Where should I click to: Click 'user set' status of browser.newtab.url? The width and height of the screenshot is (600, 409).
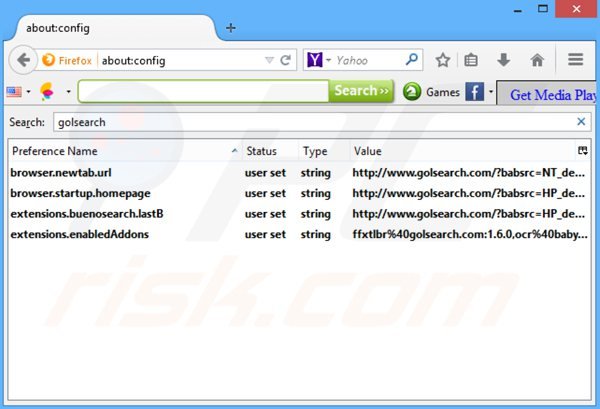click(265, 173)
